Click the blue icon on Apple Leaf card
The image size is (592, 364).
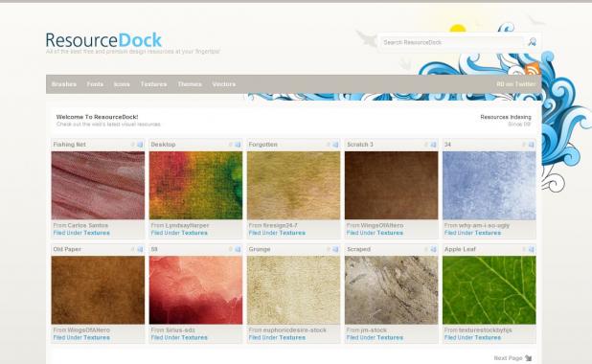click(x=532, y=249)
